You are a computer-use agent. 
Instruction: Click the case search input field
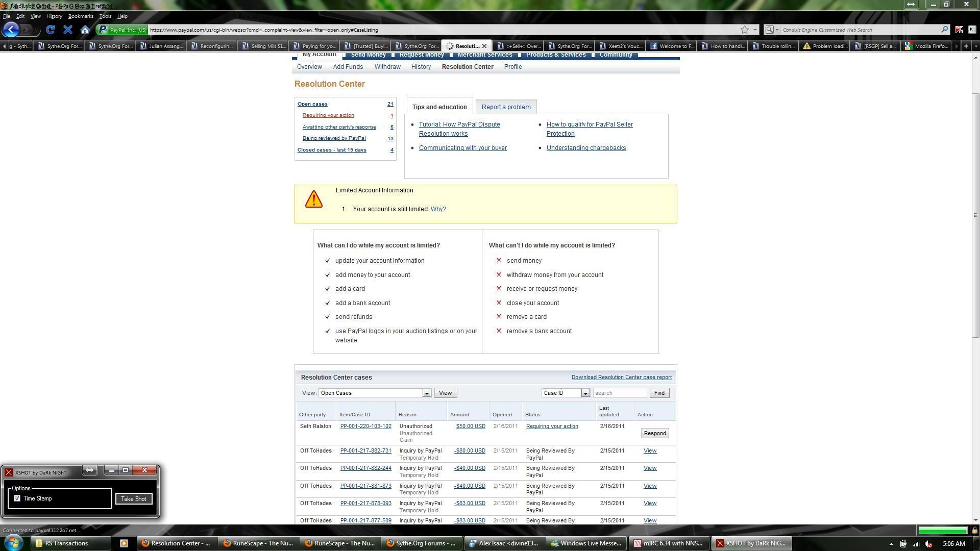click(x=620, y=393)
